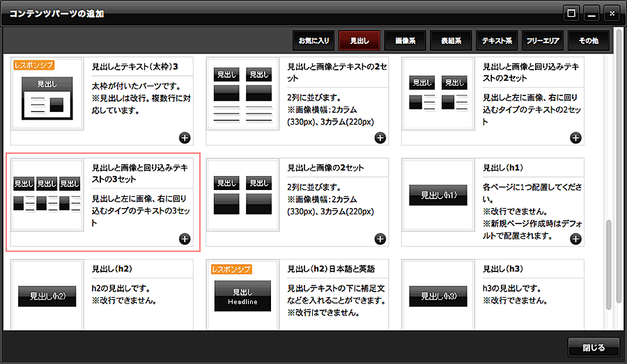Viewport: 627px width, 364px height.
Task: Switch to the その他 tab
Action: tap(589, 40)
